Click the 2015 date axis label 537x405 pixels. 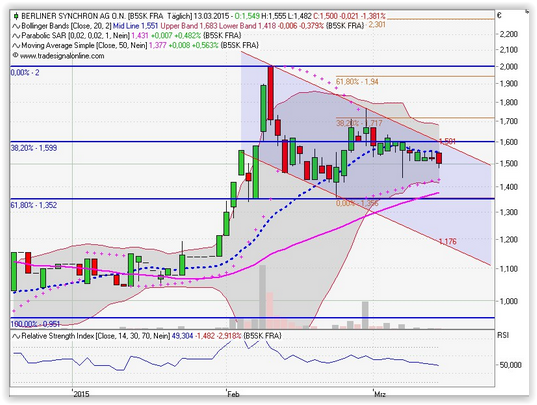point(82,394)
